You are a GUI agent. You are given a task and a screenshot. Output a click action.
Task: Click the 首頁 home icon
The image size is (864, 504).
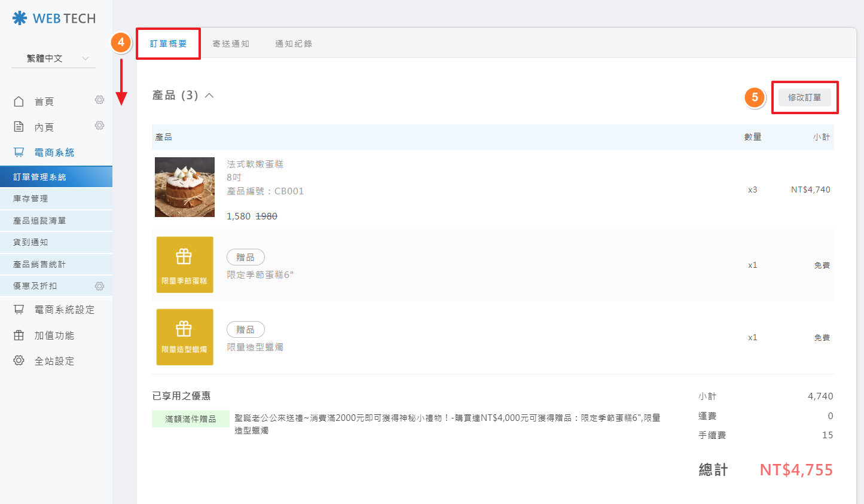point(19,102)
